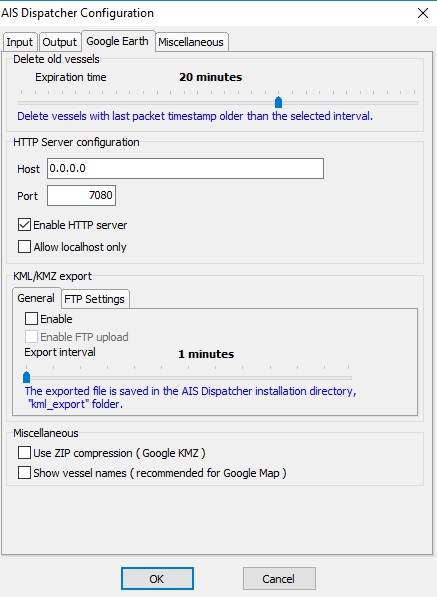This screenshot has height=597, width=437.
Task: Toggle Show vessel names checkbox
Action: pyautogui.click(x=24, y=473)
